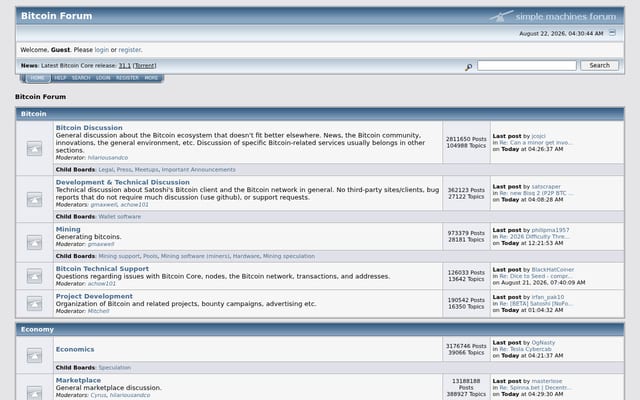The width and height of the screenshot is (640, 400).
Task: Click the '2811650 Posts' count text
Action: (x=466, y=139)
